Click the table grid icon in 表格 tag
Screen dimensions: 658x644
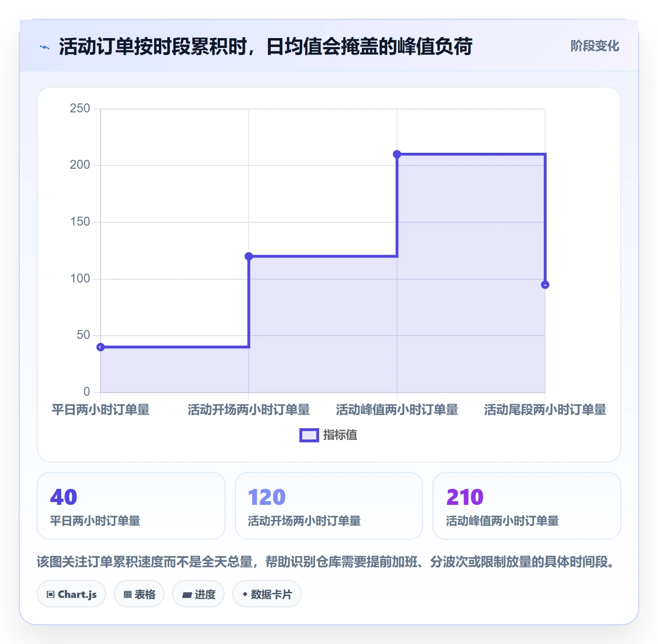coord(127,595)
